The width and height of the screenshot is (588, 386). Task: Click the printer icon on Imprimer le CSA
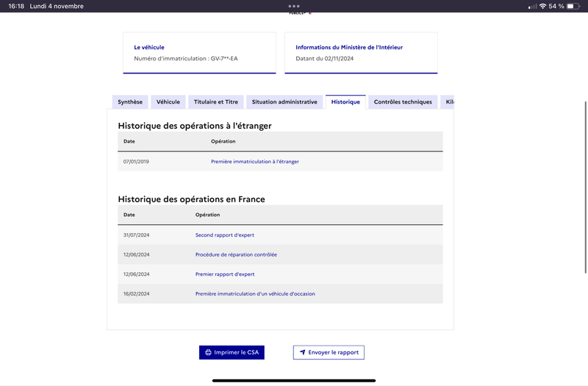[208, 352]
